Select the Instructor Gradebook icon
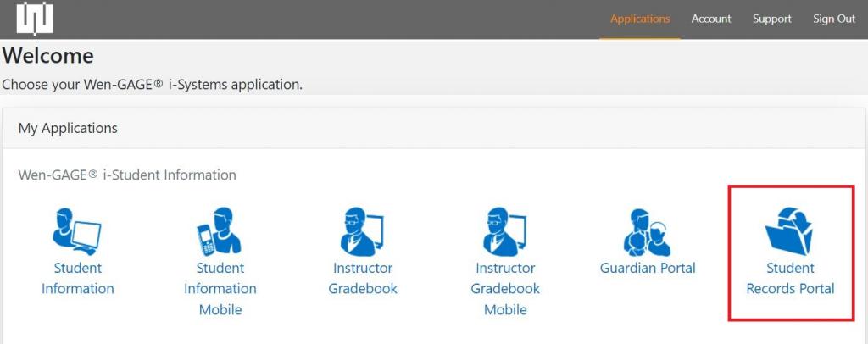The image size is (868, 344). coord(362,231)
